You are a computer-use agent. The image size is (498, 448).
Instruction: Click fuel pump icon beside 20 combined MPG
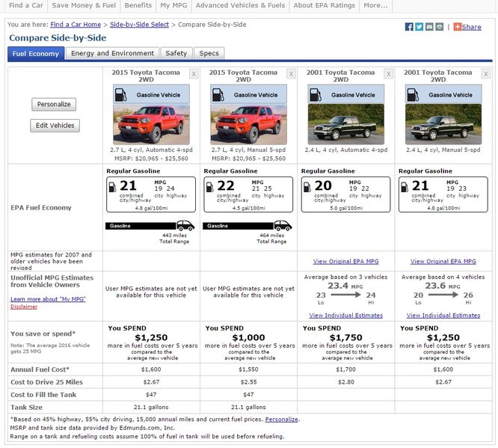(307, 187)
